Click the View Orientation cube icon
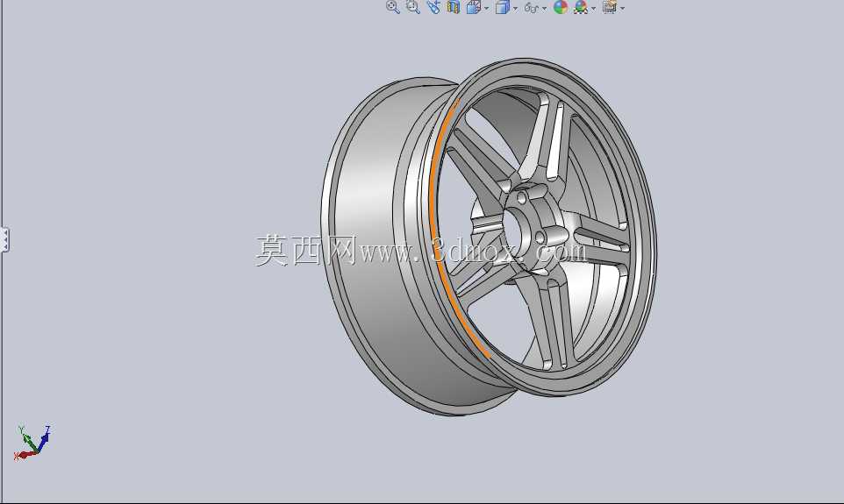 474,7
